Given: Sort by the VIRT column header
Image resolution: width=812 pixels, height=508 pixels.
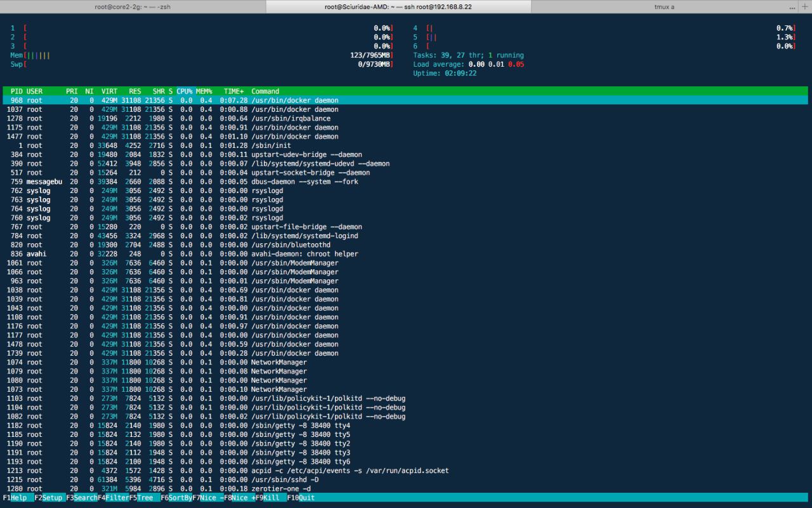Looking at the screenshot, I should pyautogui.click(x=109, y=91).
